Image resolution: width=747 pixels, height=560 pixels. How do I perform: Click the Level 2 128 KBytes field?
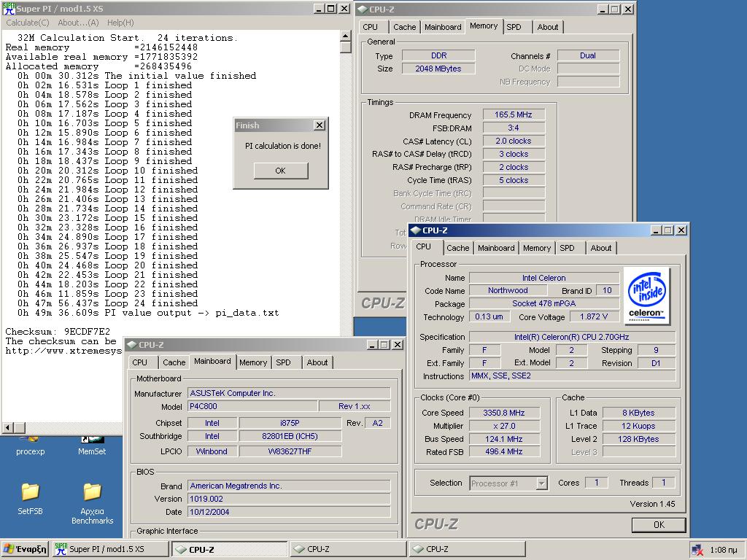638,439
